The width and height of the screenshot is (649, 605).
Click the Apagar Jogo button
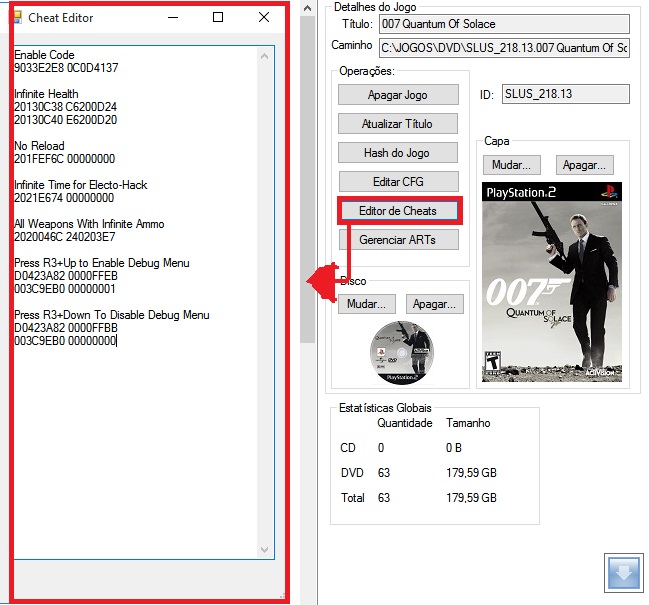pyautogui.click(x=397, y=95)
